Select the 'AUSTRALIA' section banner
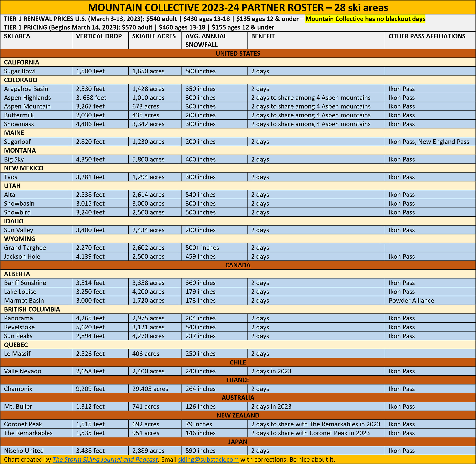Viewport: 476px width, 464px height. 238,397
